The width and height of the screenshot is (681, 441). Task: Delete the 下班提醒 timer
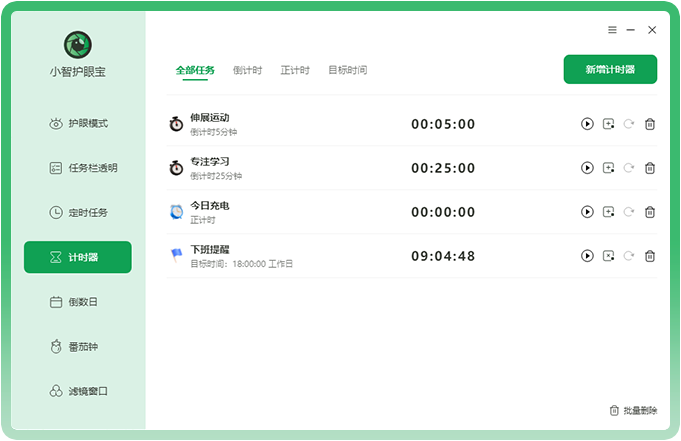[650, 256]
